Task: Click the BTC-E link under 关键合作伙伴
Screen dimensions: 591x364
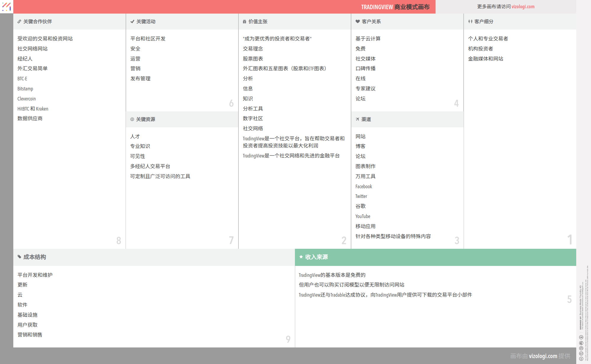Action: pyautogui.click(x=22, y=78)
